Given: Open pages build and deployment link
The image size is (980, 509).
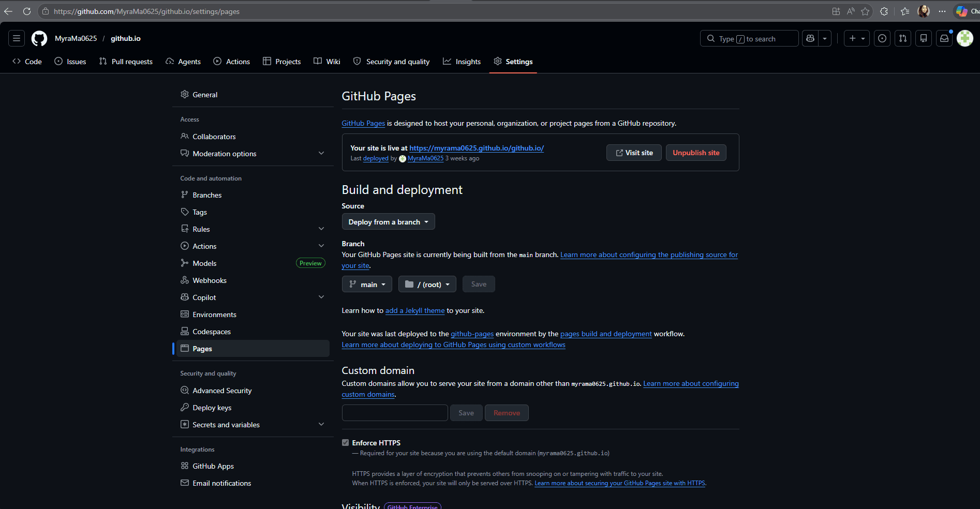Looking at the screenshot, I should click(606, 334).
